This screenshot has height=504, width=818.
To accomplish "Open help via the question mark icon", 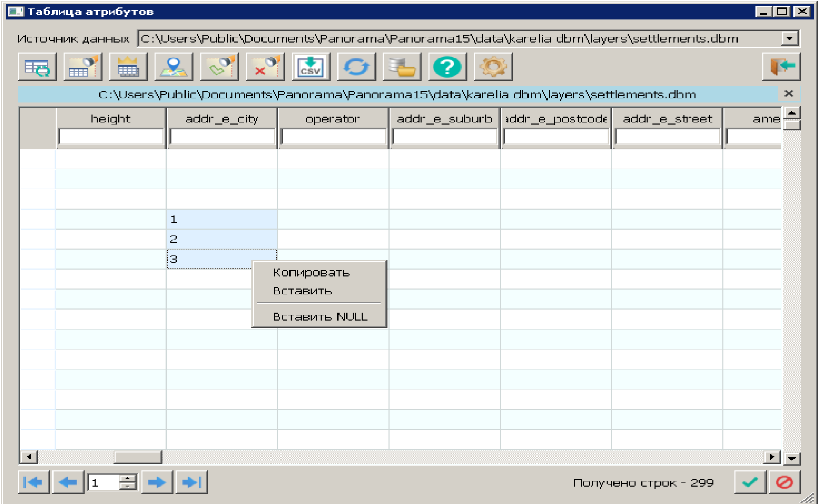I will tap(447, 67).
